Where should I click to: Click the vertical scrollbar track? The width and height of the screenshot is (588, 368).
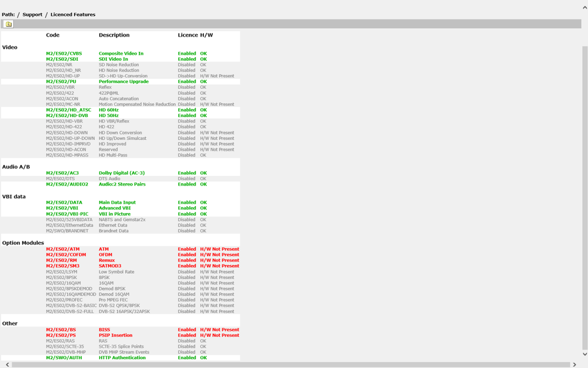point(584,177)
